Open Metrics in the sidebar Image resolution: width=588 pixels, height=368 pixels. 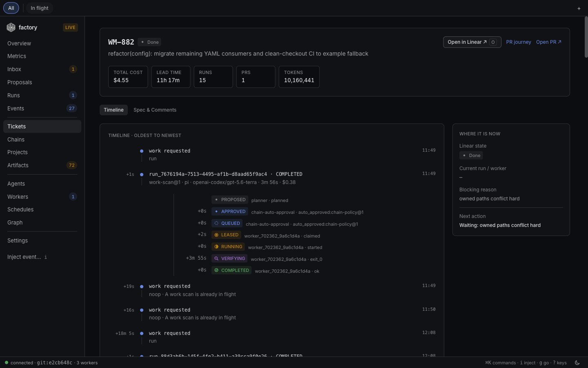[x=42, y=56]
